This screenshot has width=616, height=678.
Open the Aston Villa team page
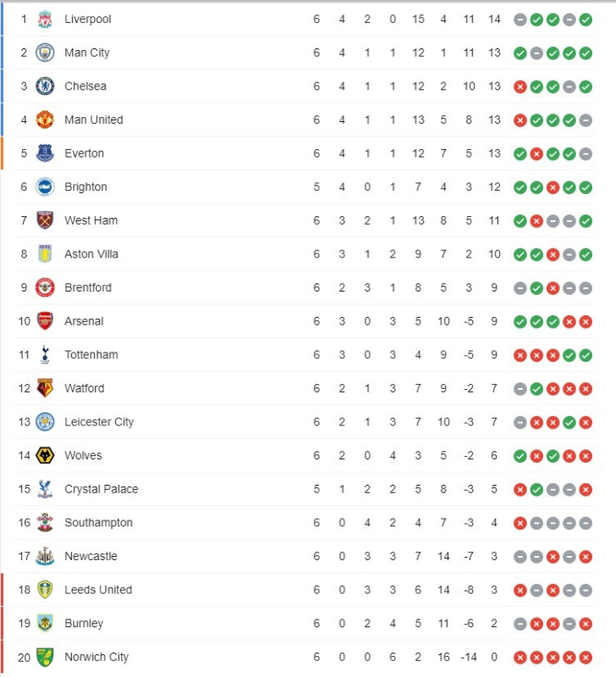click(x=92, y=253)
